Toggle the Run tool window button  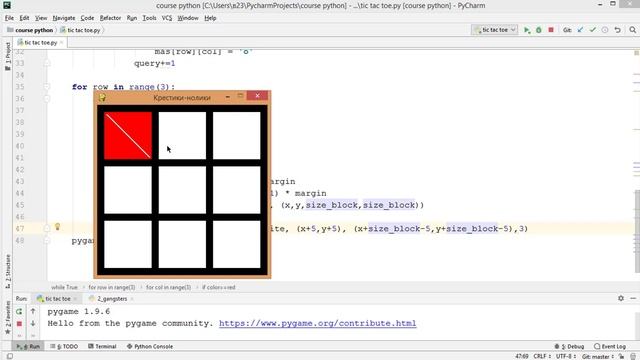coord(28,347)
